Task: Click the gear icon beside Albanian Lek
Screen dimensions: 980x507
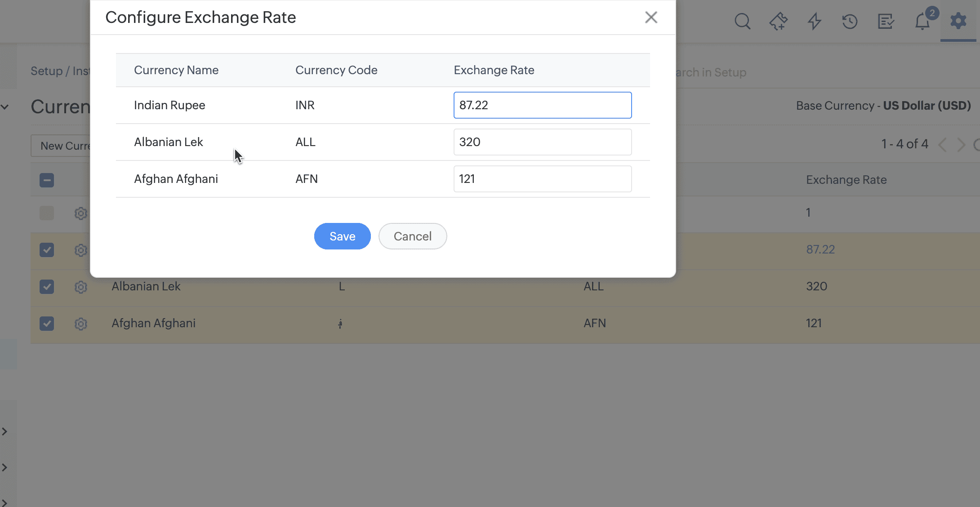Action: 80,287
